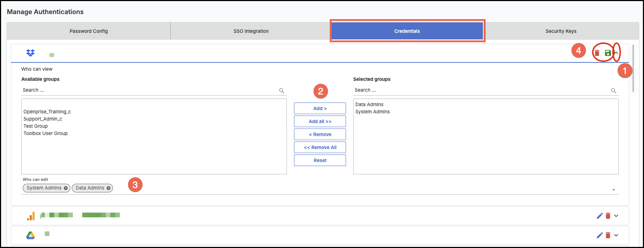Viewport: 644px width, 248px height.
Task: Remove Data Admins chip from Who can edit
Action: [x=108, y=188]
